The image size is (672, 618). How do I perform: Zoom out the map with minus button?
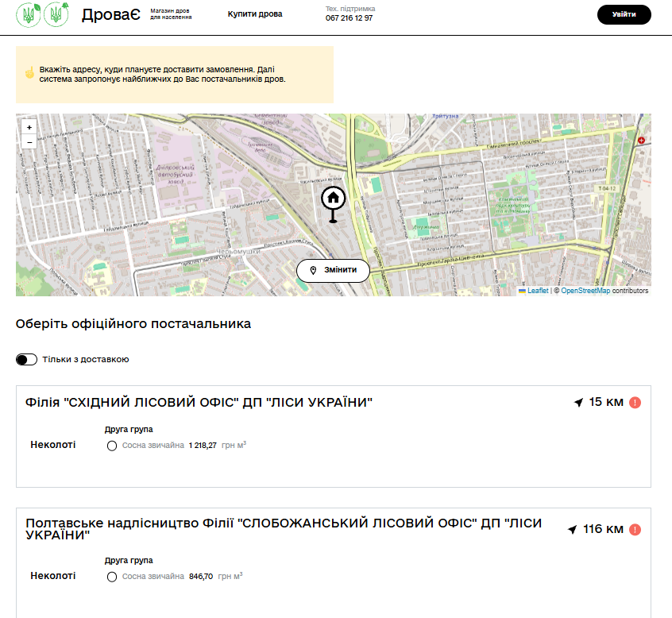[x=29, y=142]
